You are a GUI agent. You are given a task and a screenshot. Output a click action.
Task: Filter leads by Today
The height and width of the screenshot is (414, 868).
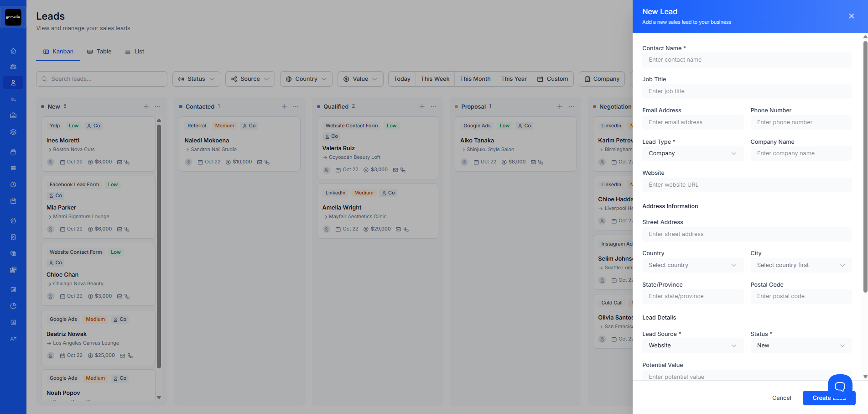(x=402, y=79)
